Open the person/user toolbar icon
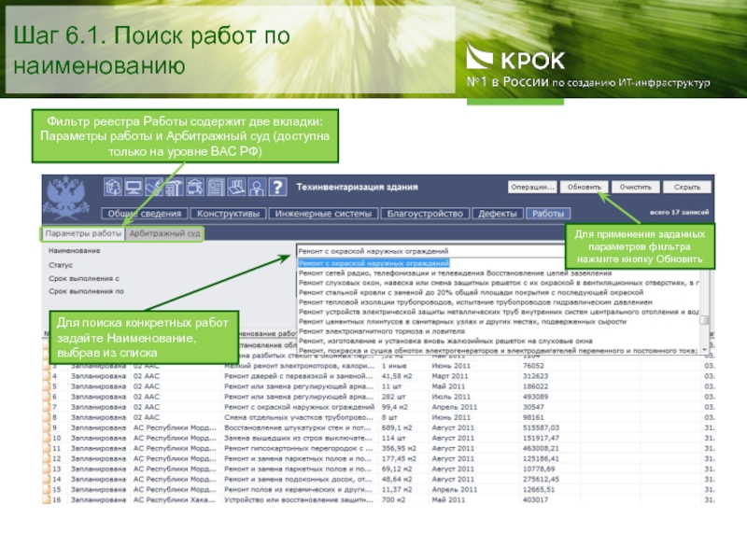This screenshot has height=560, width=747. click(x=257, y=187)
